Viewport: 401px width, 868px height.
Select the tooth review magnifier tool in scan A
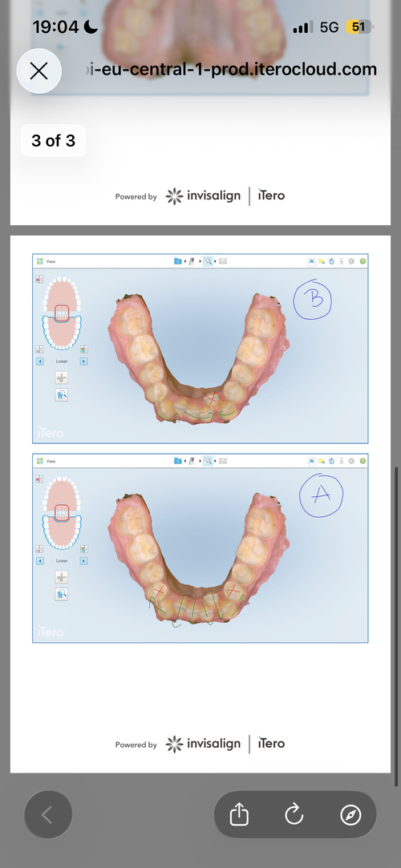[x=62, y=594]
